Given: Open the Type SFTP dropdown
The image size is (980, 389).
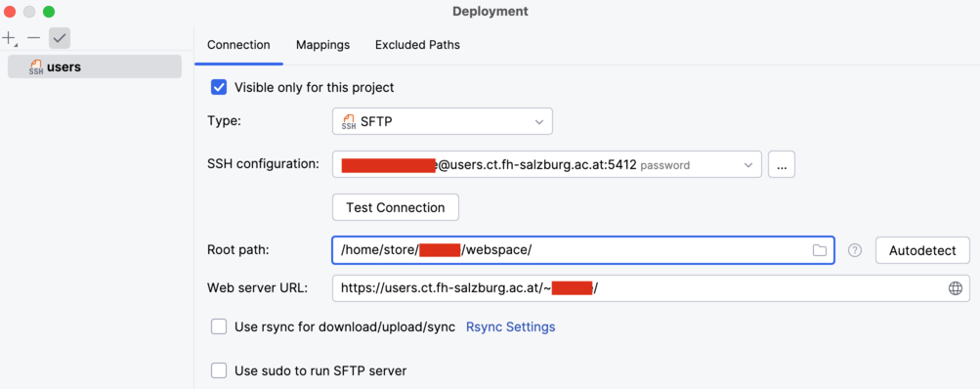Looking at the screenshot, I should 443,121.
